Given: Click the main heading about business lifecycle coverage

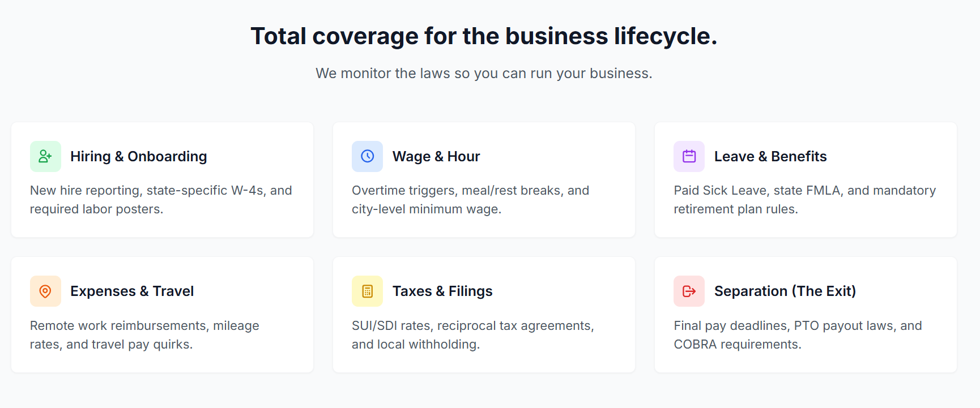Looking at the screenshot, I should pos(484,36).
